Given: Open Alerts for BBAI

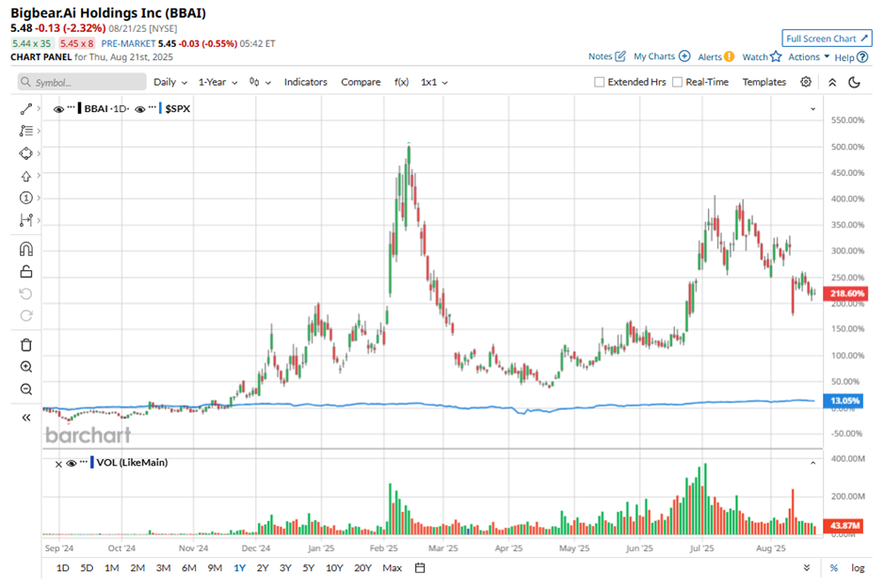Looking at the screenshot, I should (x=716, y=56).
